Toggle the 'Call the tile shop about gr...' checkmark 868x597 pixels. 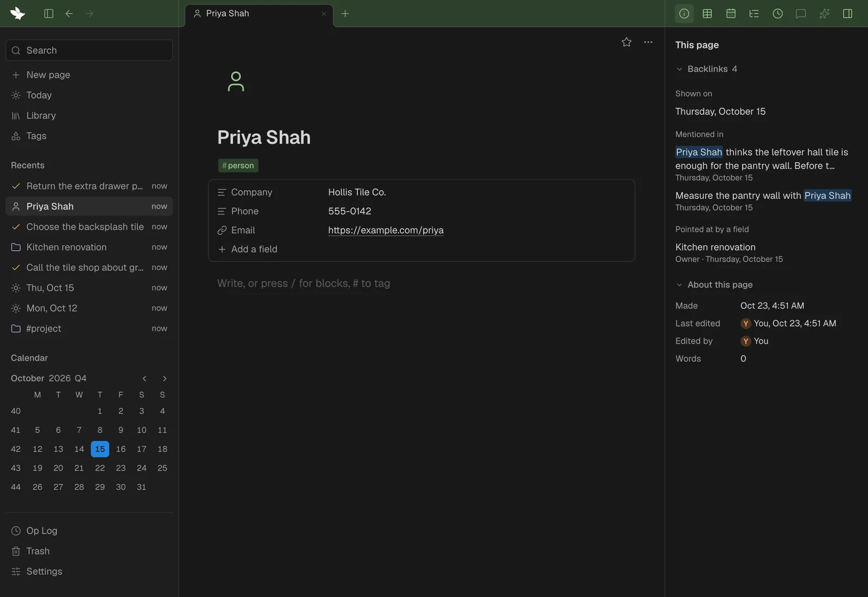tap(16, 268)
